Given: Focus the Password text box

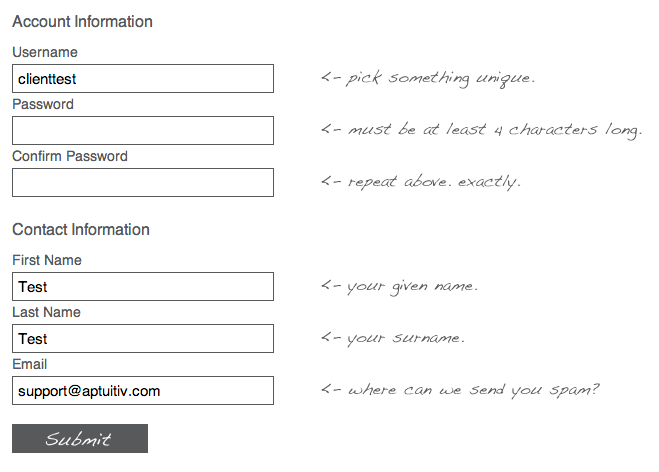Looking at the screenshot, I should pyautogui.click(x=143, y=131).
